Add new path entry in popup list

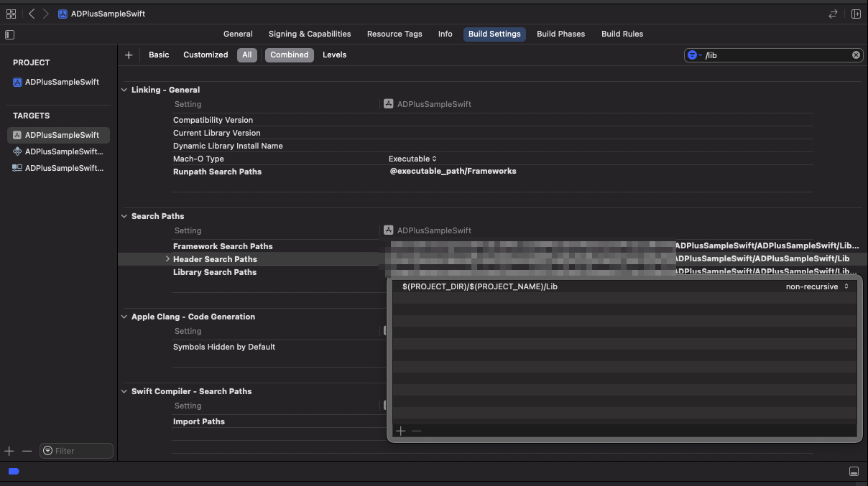[401, 431]
